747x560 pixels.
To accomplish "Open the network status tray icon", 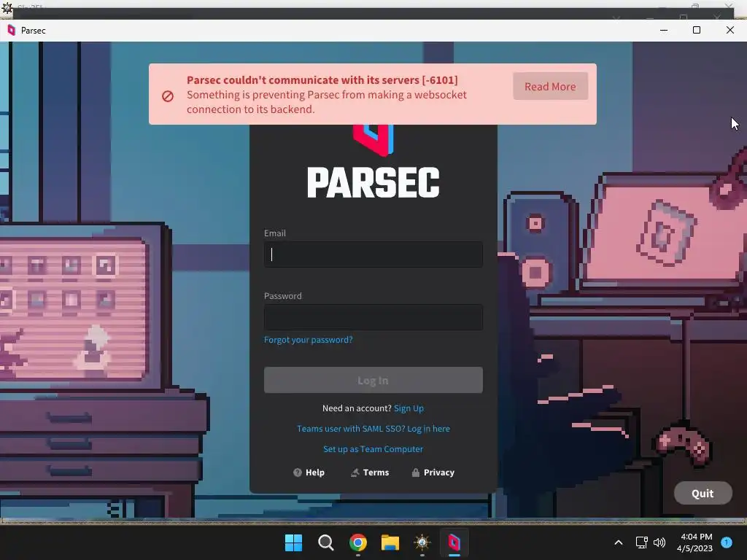I will [x=642, y=542].
